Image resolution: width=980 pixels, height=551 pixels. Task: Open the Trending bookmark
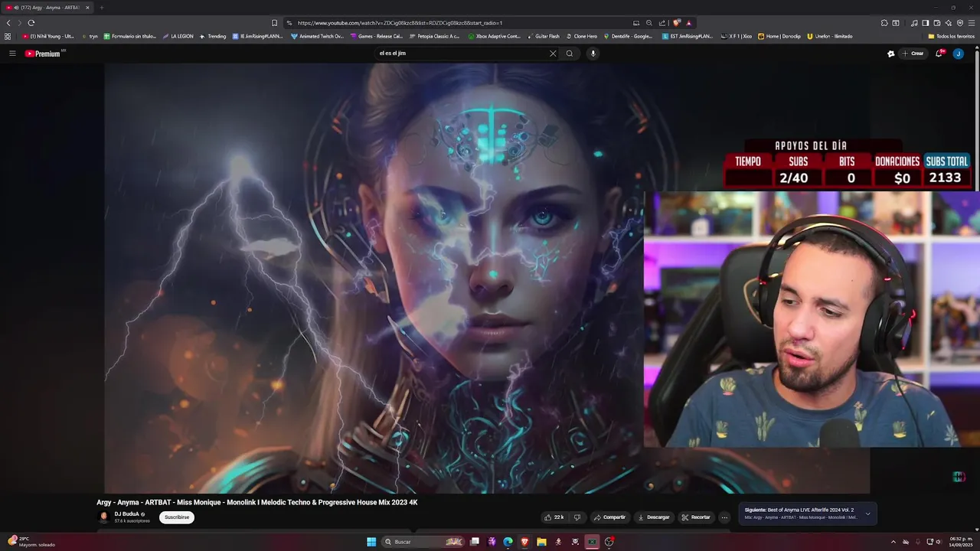tap(213, 36)
